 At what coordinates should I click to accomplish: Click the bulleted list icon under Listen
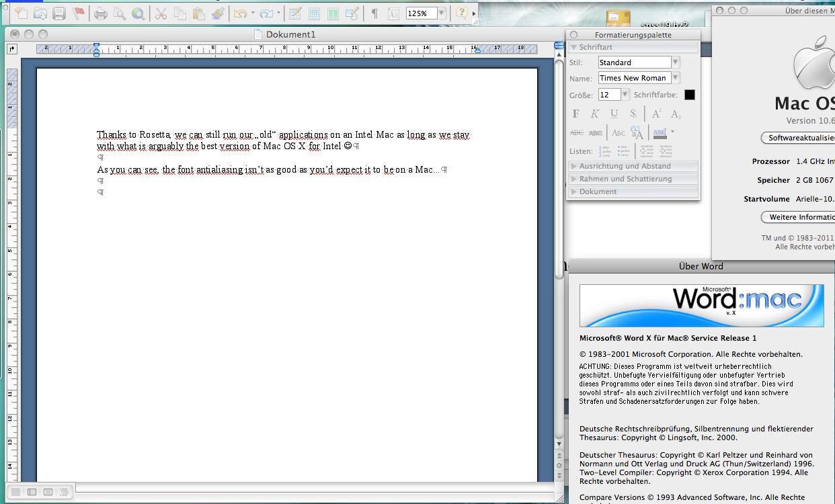pyautogui.click(x=623, y=151)
